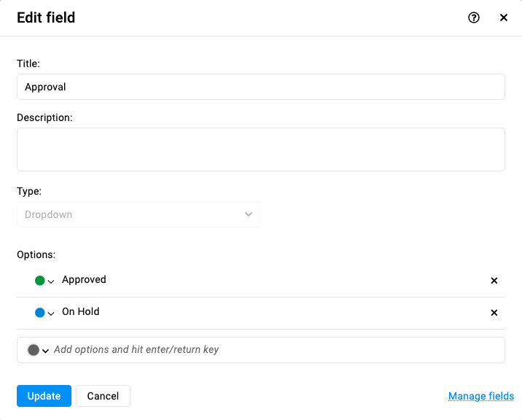
Task: Close the Edit field dialog
Action: [504, 17]
